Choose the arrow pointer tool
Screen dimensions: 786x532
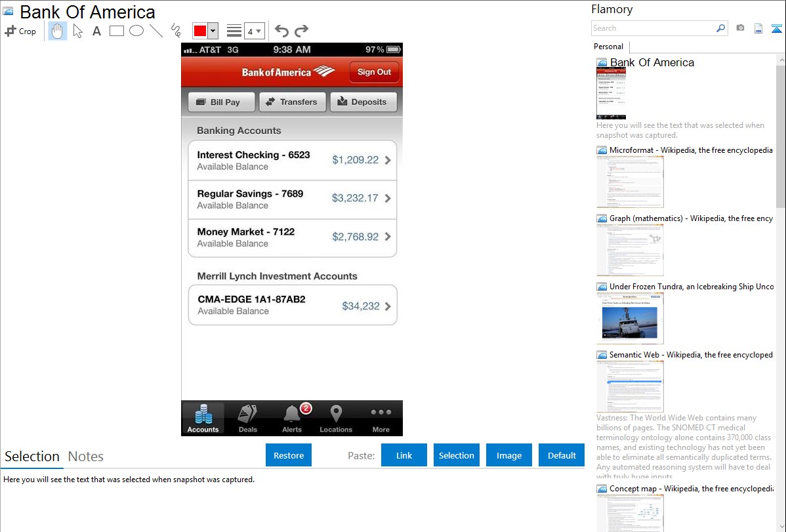click(77, 31)
